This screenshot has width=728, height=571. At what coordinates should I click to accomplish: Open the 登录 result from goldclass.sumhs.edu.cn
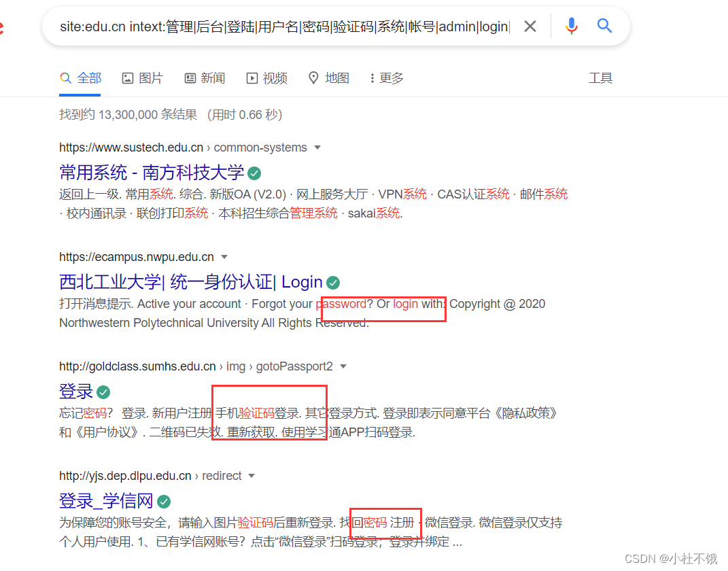point(76,392)
